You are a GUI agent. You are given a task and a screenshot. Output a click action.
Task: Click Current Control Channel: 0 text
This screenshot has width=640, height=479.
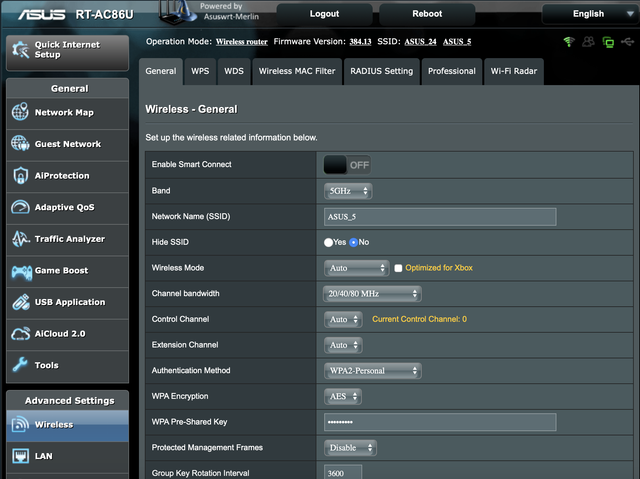click(419, 319)
